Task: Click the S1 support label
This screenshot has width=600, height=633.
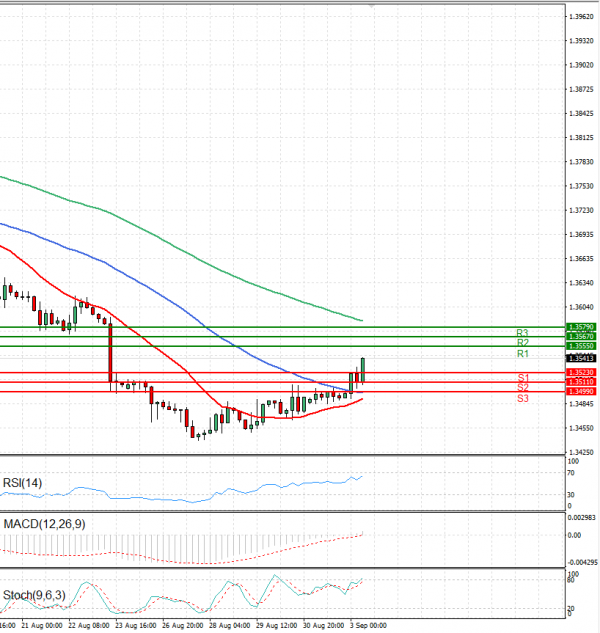Action: 523,377
